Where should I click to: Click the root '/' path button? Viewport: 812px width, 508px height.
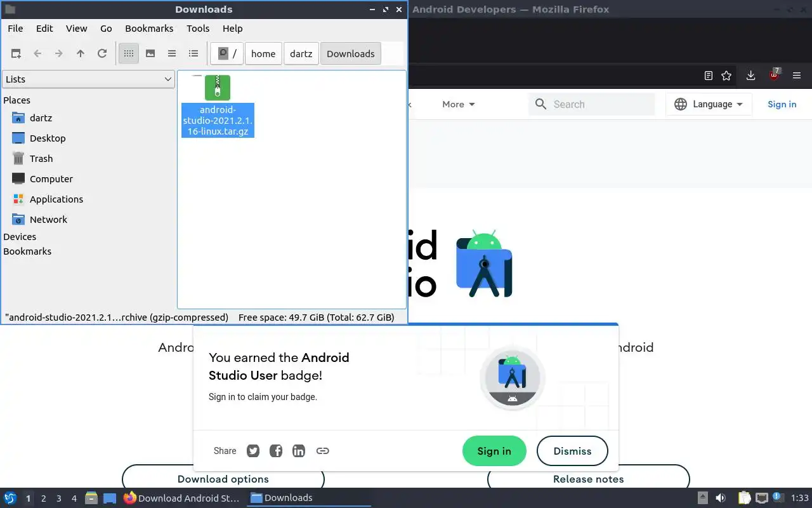[x=228, y=54]
